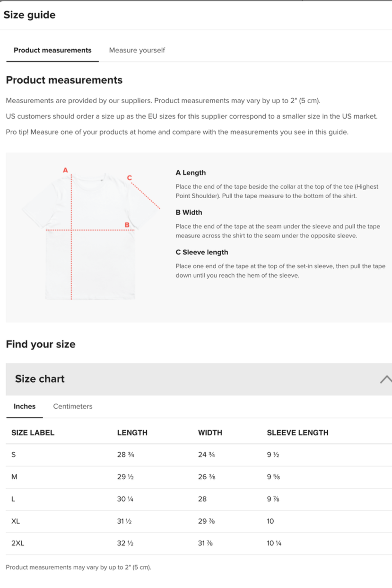Click the t-shirt measurement diagram

pos(91,235)
